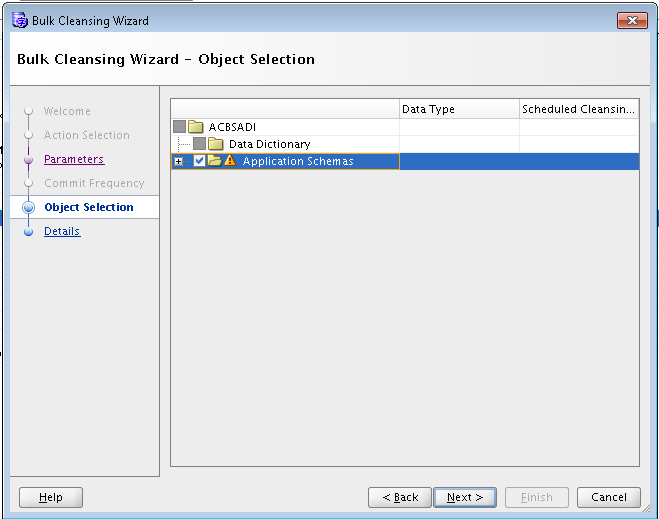Go back with the Back button
659x519 pixels.
[x=400, y=497]
